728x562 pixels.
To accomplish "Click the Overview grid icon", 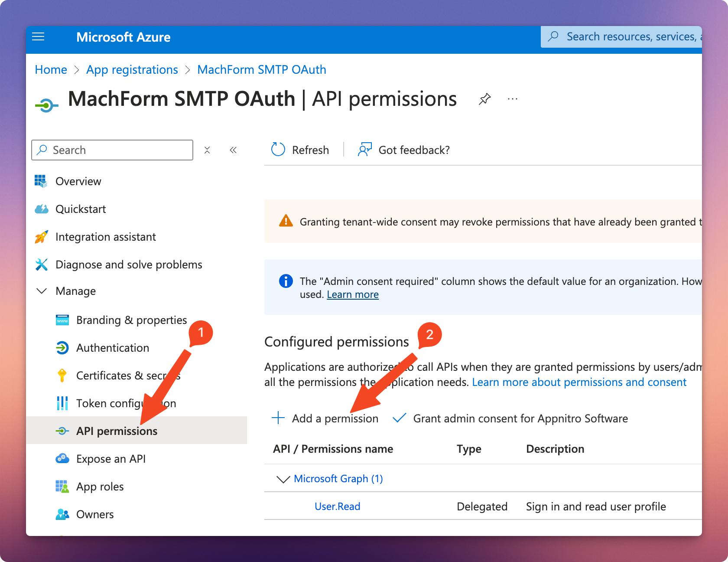I will [41, 181].
